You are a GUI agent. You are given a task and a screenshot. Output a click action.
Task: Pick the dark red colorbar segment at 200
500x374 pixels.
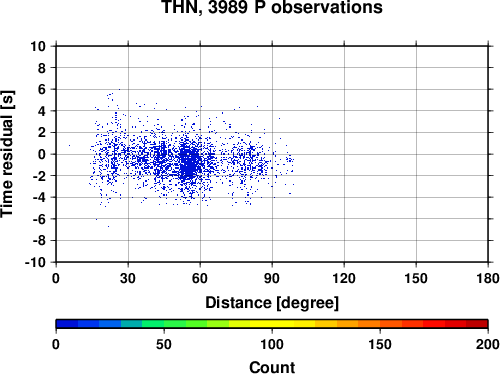click(x=477, y=324)
